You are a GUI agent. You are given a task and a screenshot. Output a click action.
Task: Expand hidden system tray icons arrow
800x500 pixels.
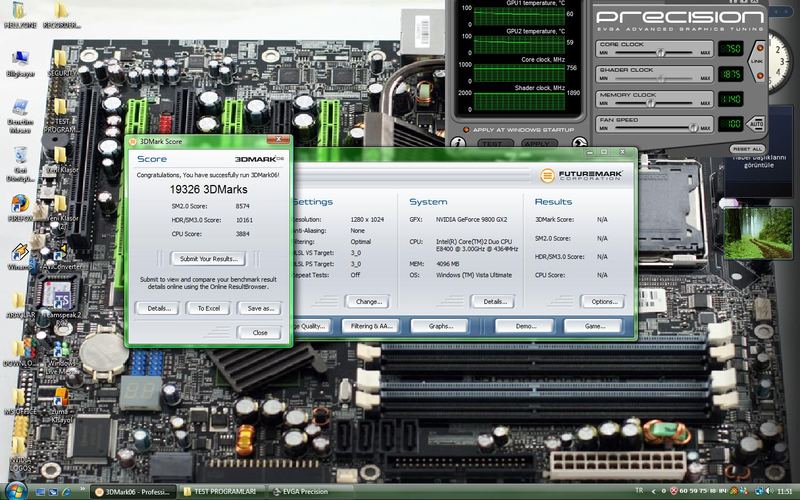coord(654,491)
